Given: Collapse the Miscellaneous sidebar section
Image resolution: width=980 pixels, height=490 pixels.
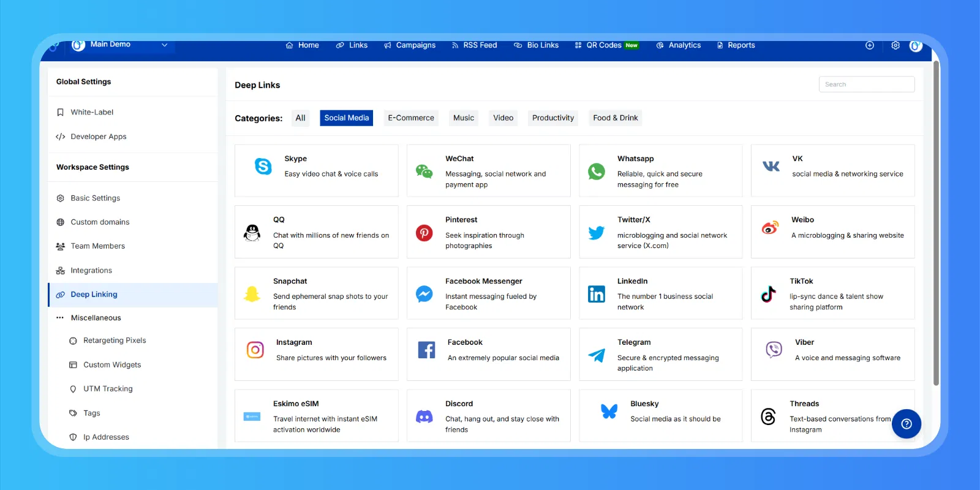Looking at the screenshot, I should (96, 318).
